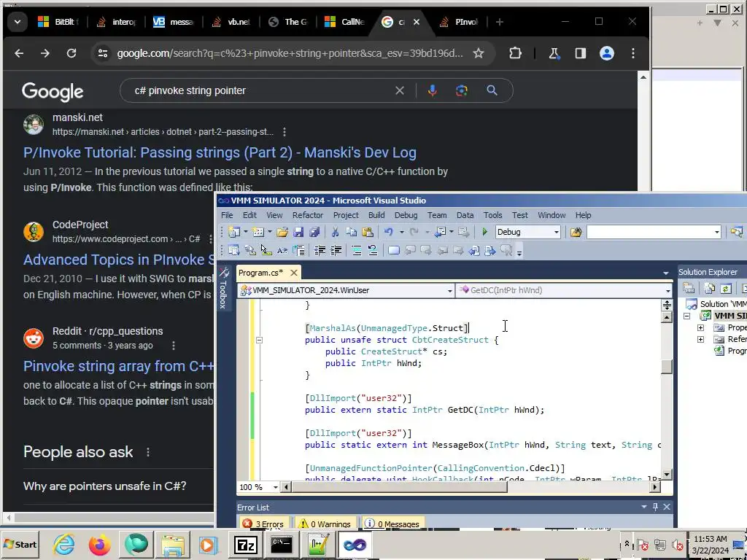Click the Chrome address bar URL
Screen dimensions: 747x560
pos(290,53)
